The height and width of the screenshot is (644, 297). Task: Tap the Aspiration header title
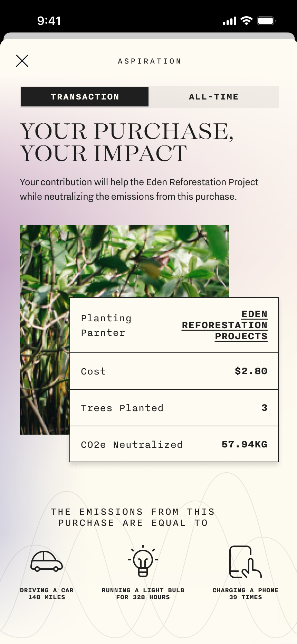pyautogui.click(x=149, y=61)
